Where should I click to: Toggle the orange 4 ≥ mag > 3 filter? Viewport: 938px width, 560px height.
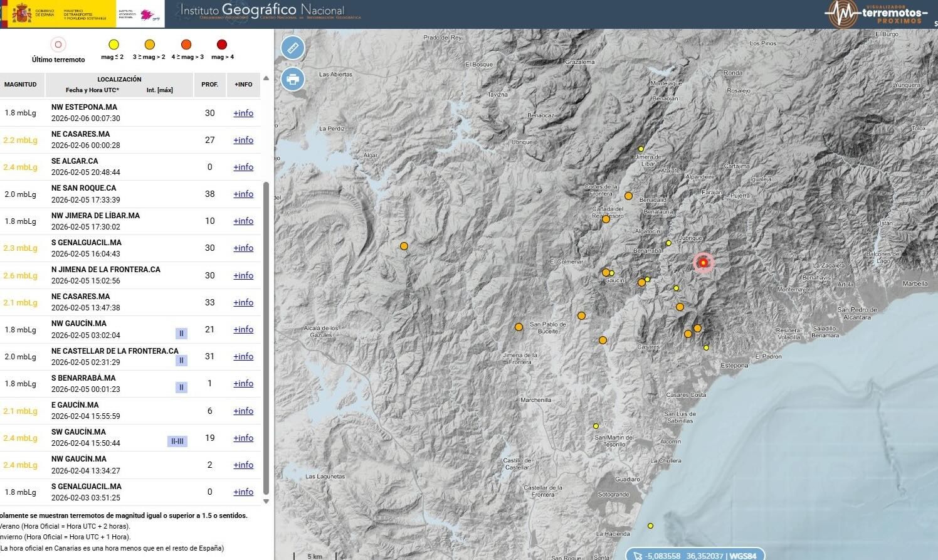point(186,45)
